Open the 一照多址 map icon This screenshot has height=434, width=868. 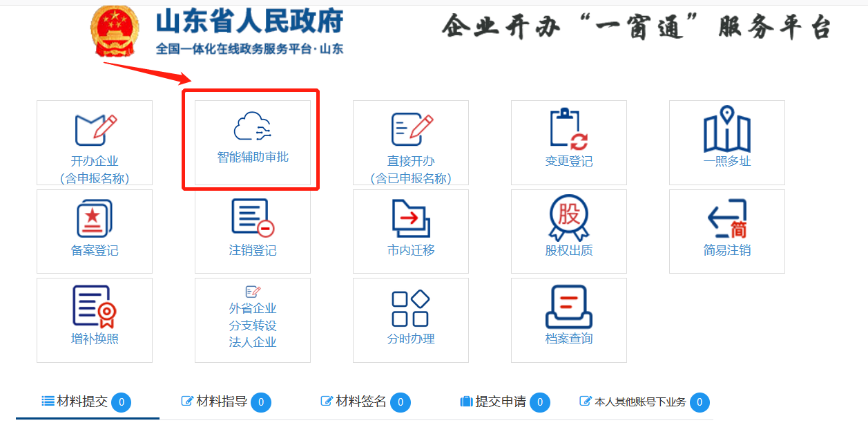point(726,130)
